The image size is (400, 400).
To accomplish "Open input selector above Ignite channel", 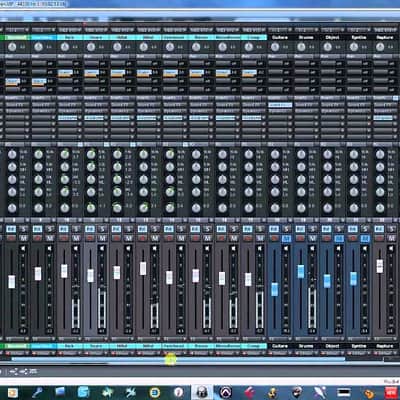I will (x=359, y=30).
